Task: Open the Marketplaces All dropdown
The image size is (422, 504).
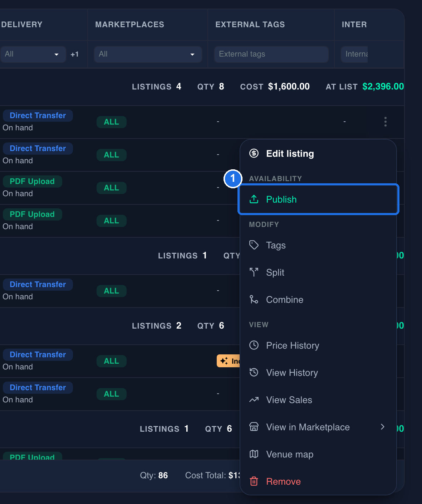Action: pyautogui.click(x=148, y=54)
